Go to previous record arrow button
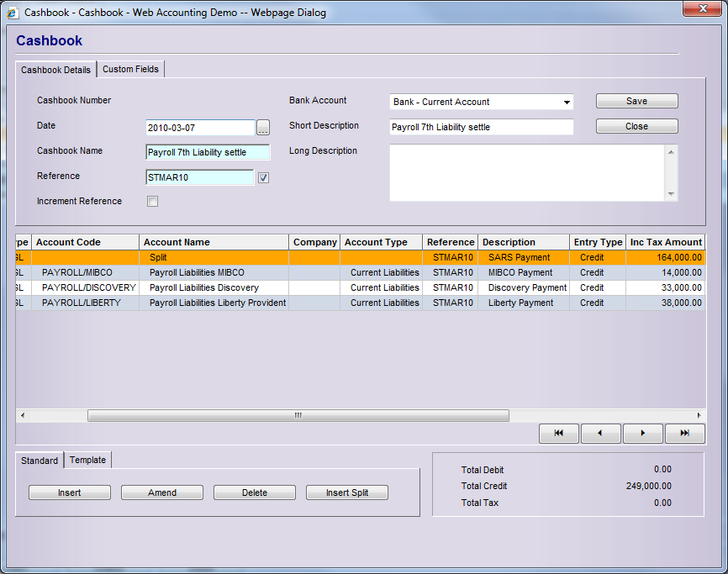The width and height of the screenshot is (728, 574). point(600,434)
